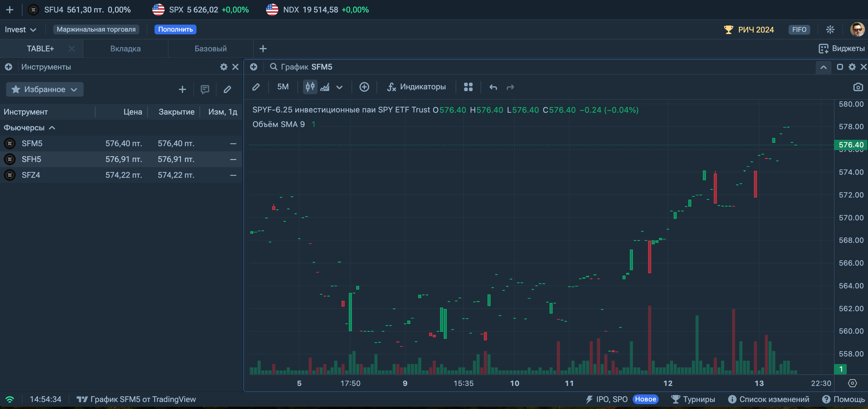Switch to the TABLE+ tab
This screenshot has height=409, width=868.
[40, 49]
